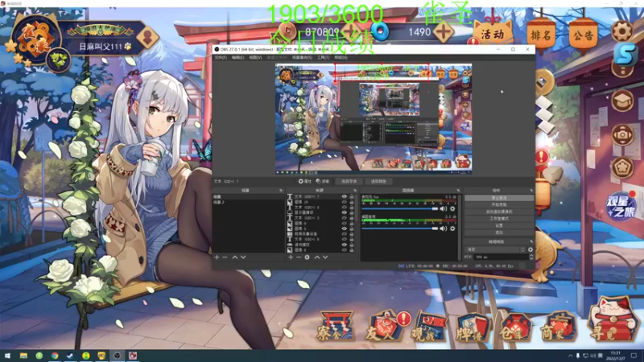Open the 牌谱 game records icon
This screenshot has height=362, width=644.
point(473,327)
